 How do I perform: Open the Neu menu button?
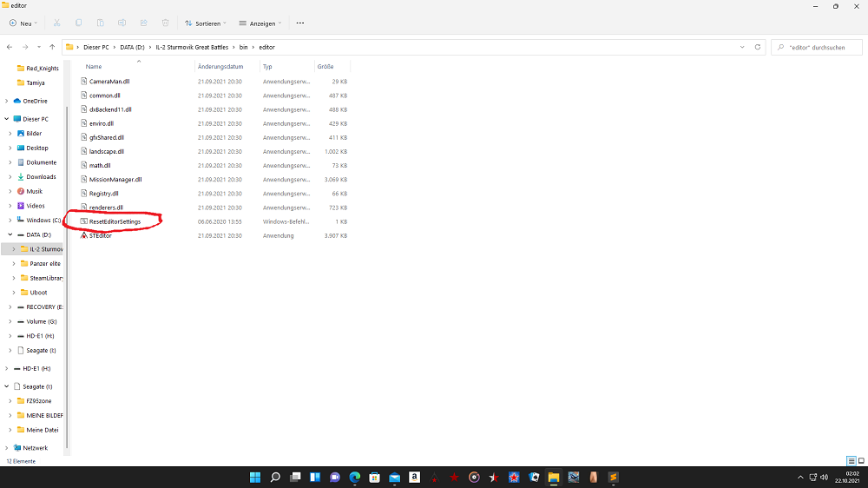click(x=23, y=23)
